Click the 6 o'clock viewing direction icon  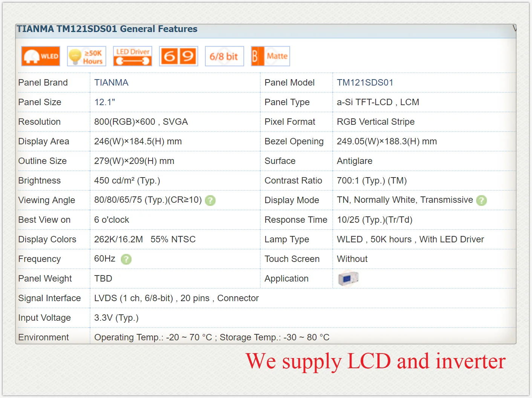[x=179, y=56]
